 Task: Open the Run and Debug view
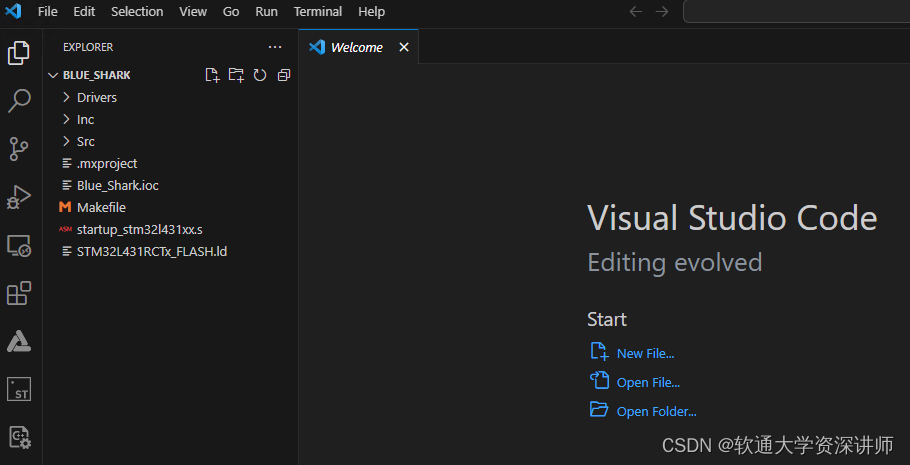19,197
